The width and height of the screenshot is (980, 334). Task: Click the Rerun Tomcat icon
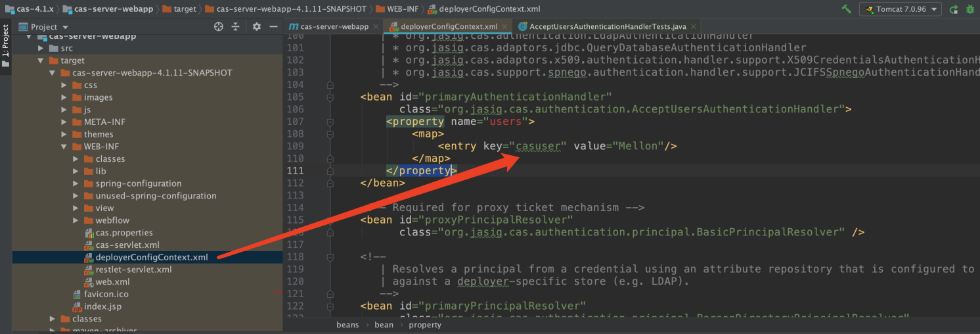(954, 9)
